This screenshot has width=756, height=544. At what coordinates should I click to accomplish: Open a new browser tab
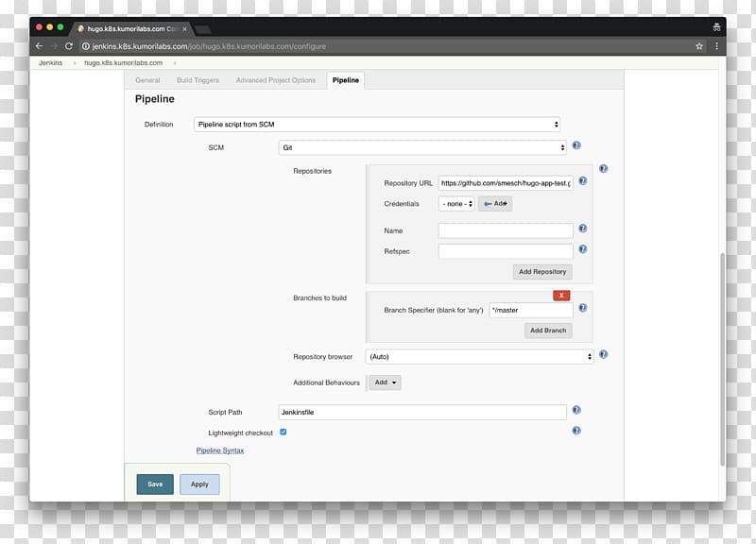tap(203, 30)
